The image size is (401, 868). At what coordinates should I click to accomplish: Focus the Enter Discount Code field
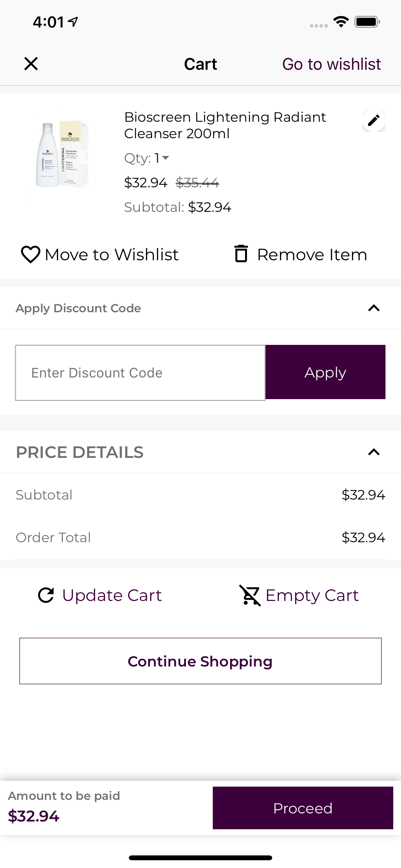click(140, 373)
